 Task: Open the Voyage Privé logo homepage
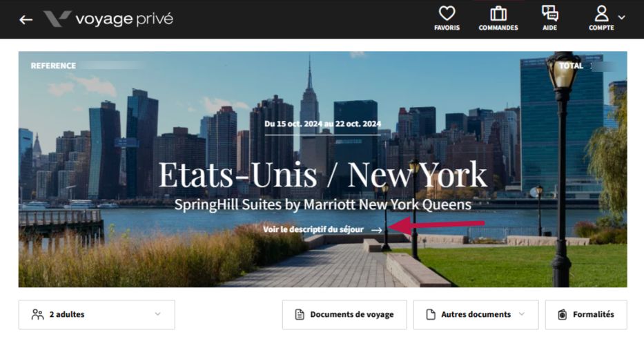coord(108,19)
